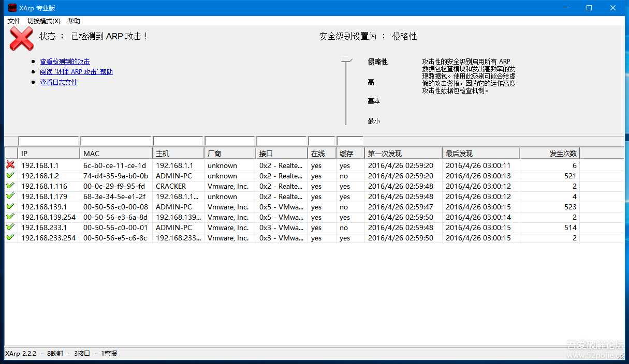Click occurrence count 514
Screen dimensions: 629x364
pyautogui.click(x=571, y=228)
